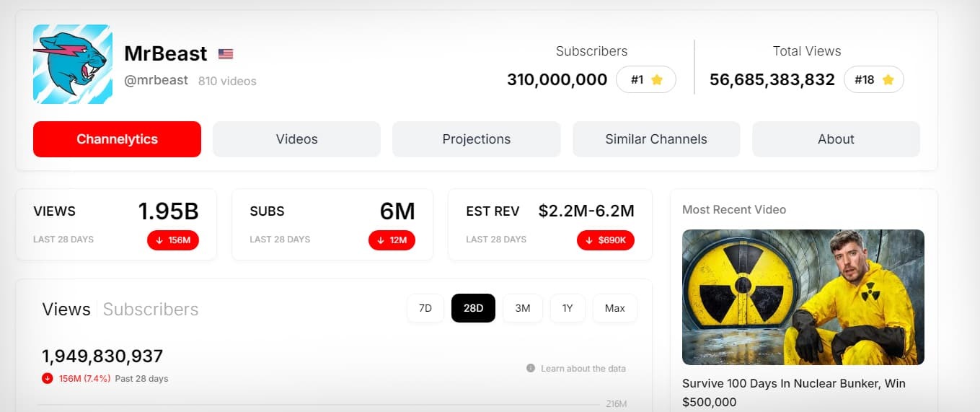Open the About tab
The height and width of the screenshot is (412, 980).
point(836,139)
